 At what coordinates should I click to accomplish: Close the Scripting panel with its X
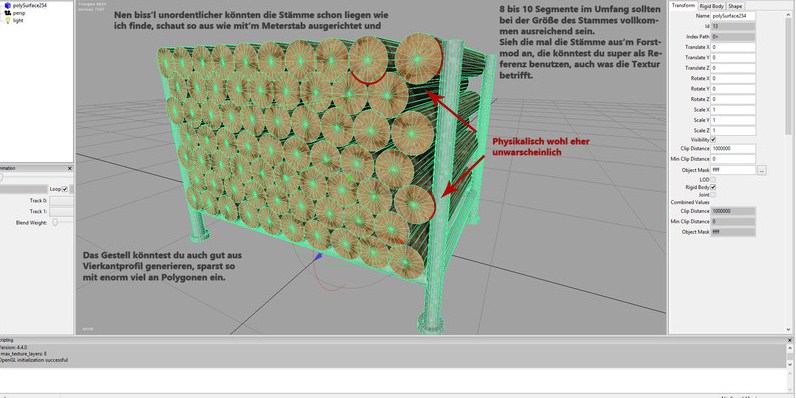789,340
